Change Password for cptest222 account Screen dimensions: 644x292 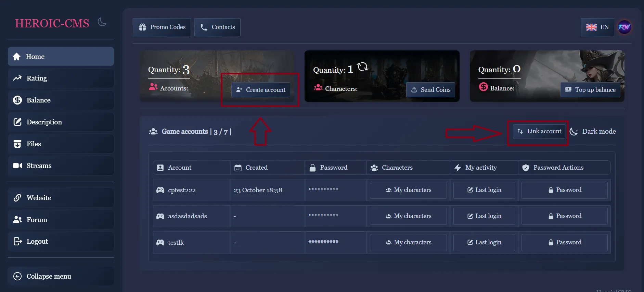[564, 190]
